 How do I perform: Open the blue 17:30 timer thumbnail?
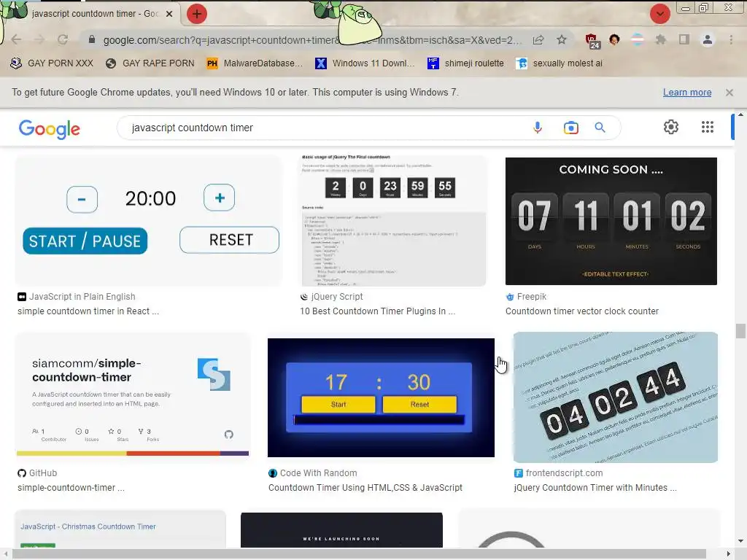[381, 397]
